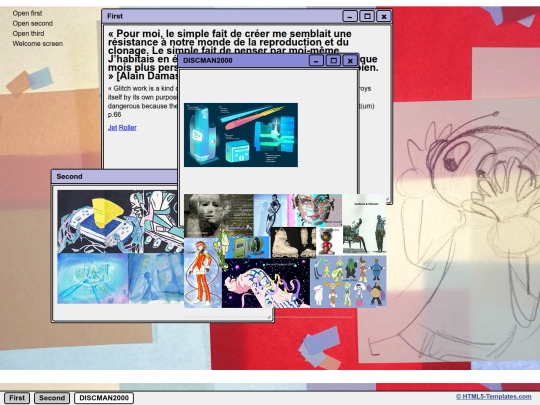This screenshot has height=405, width=540.
Task: Open the character lineup on blue background
Action: (348, 281)
